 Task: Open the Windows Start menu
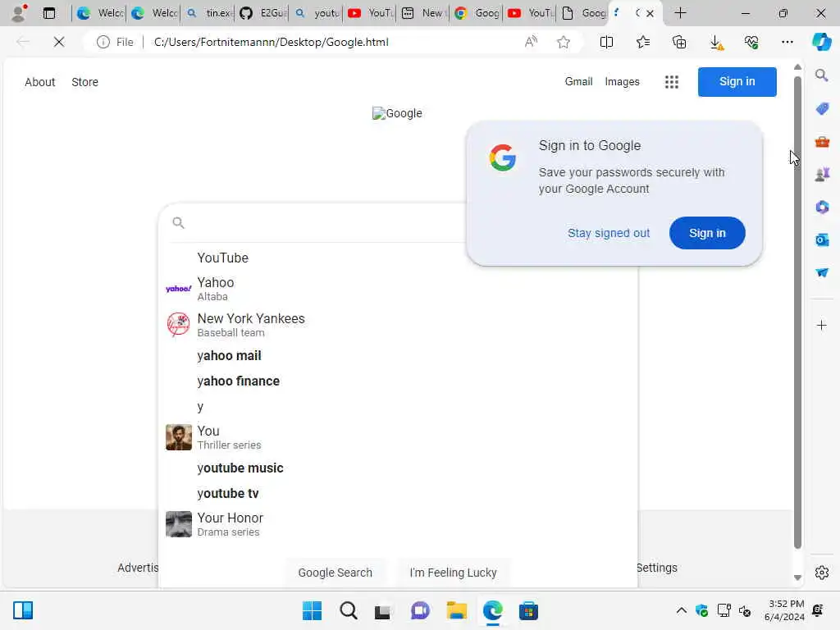(x=312, y=610)
